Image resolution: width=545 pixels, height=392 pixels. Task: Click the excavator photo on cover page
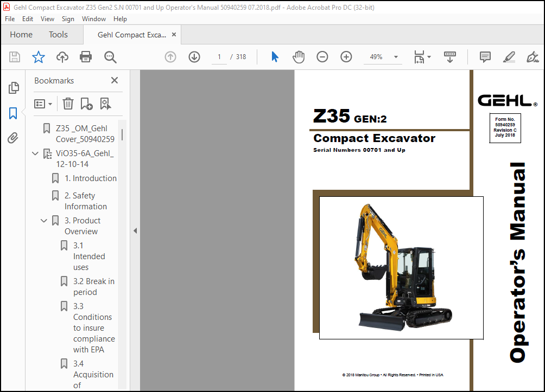pos(401,268)
